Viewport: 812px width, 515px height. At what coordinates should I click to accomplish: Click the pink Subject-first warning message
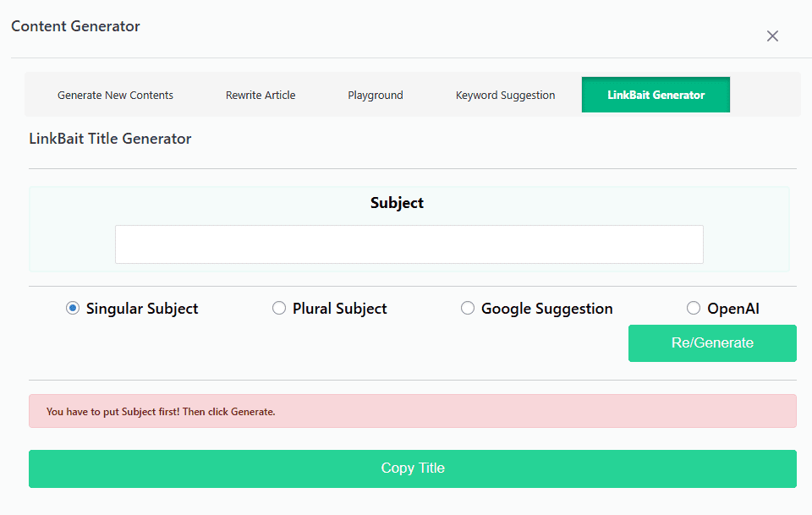(x=412, y=411)
